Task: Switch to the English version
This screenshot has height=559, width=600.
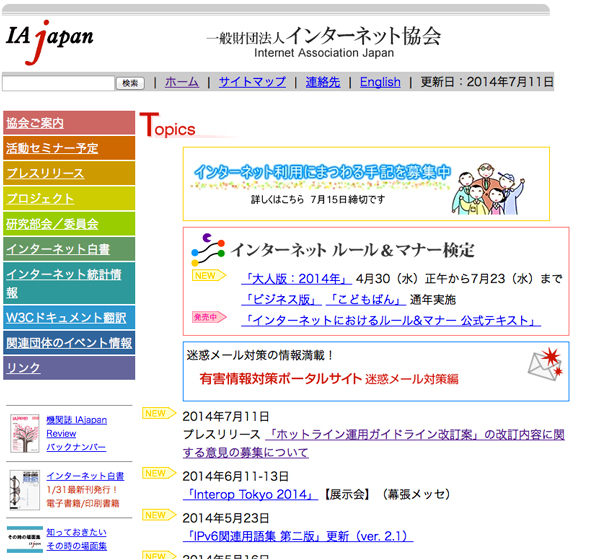Action: [x=380, y=82]
